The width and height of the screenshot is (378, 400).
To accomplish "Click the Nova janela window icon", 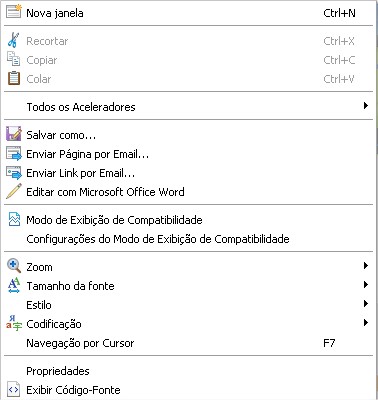I will tap(14, 11).
